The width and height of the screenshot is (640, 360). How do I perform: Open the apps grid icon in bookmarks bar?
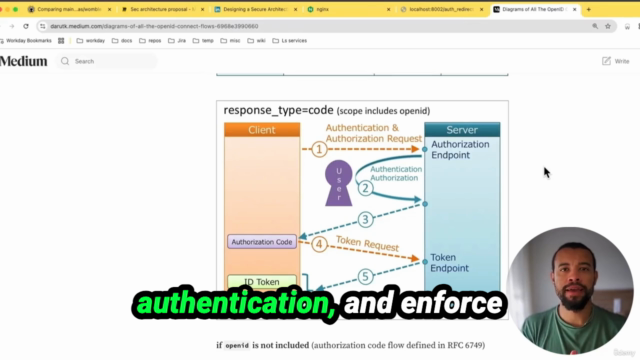[x=61, y=41]
